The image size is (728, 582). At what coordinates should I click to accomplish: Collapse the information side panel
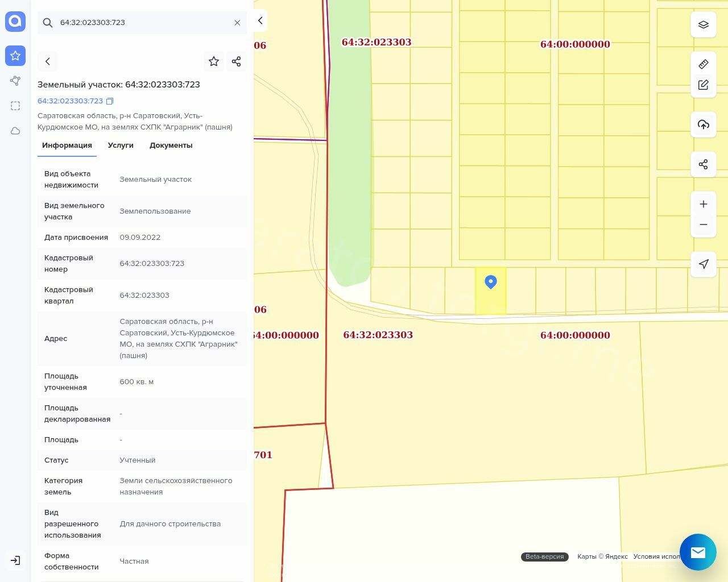(260, 20)
